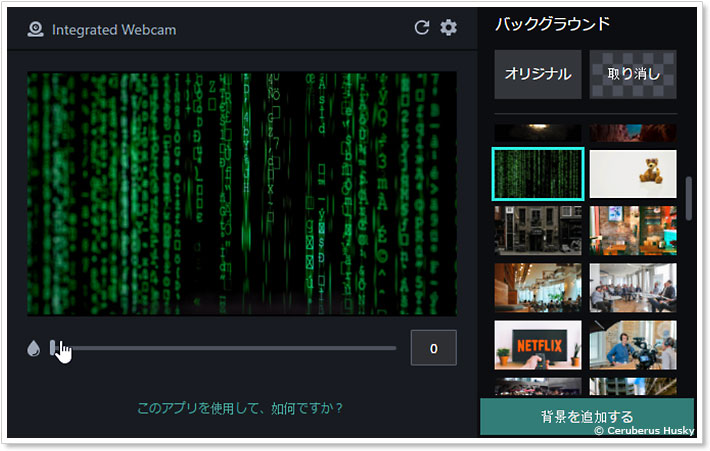Select the 取り消し background removal option
The width and height of the screenshot is (710, 451).
click(633, 74)
